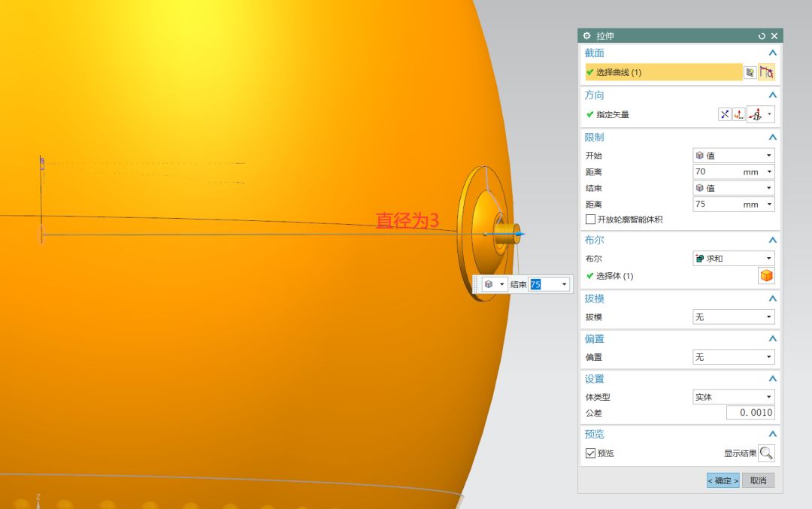Open the vector type dropdown arrow
The height and width of the screenshot is (509, 812).
pyautogui.click(x=770, y=114)
